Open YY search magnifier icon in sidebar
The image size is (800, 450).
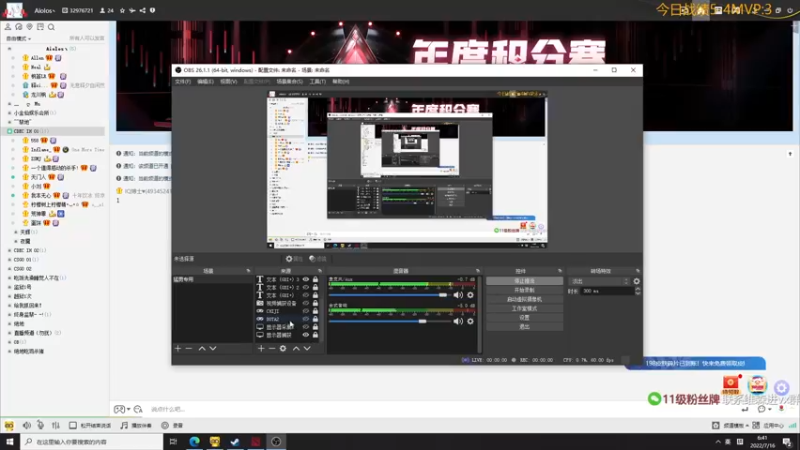[51, 27]
